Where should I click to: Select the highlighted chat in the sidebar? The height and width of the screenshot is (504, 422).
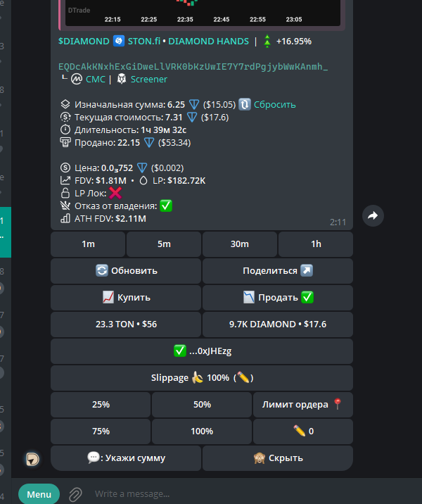6,232
